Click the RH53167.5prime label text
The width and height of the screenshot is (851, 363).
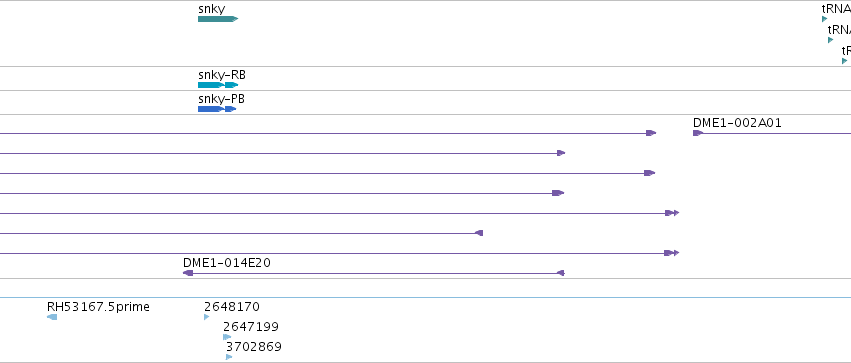(98, 307)
